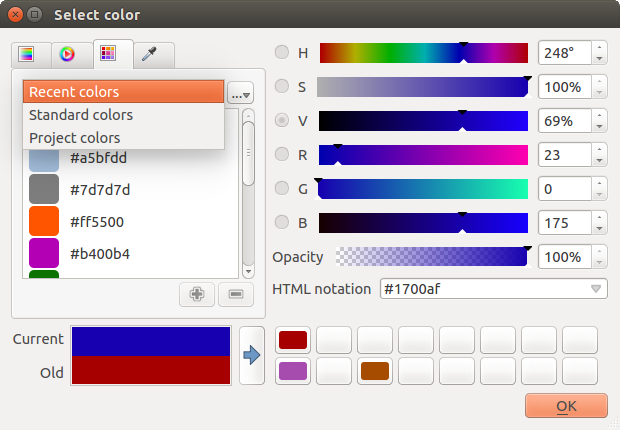Click the dark red custom swatch
This screenshot has height=430, width=620.
pos(292,340)
